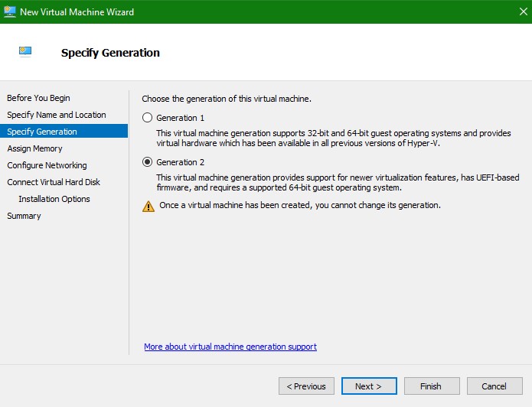Go to Connect Virtual Hard Disk step
This screenshot has width=532, height=407.
(x=54, y=182)
